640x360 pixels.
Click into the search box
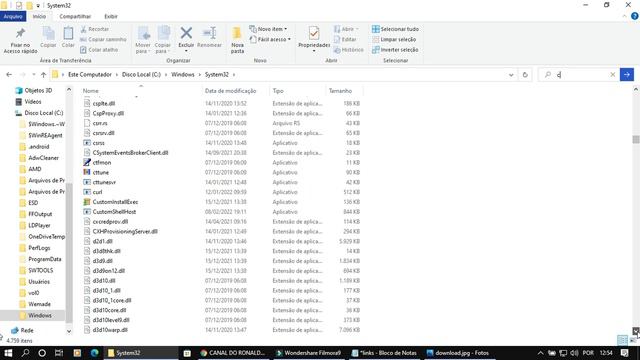580,75
